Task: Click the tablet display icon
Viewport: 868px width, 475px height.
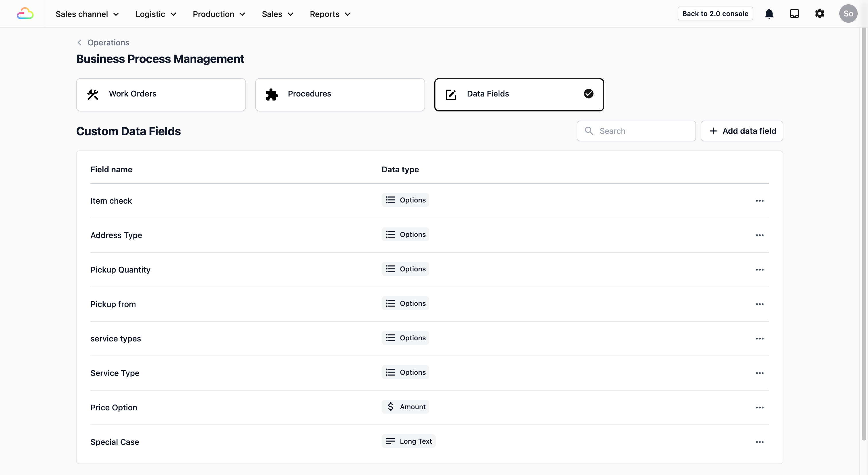Action: pyautogui.click(x=794, y=13)
